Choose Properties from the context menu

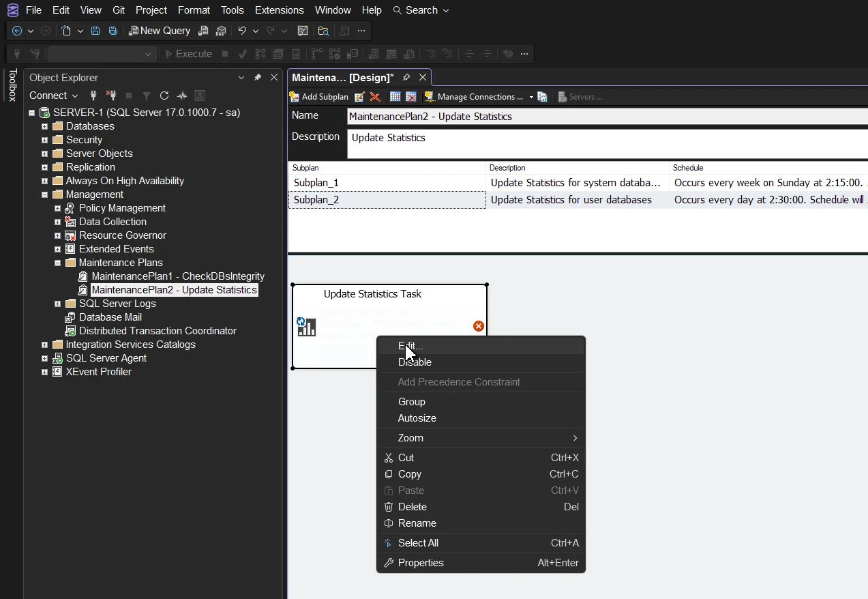421,562
